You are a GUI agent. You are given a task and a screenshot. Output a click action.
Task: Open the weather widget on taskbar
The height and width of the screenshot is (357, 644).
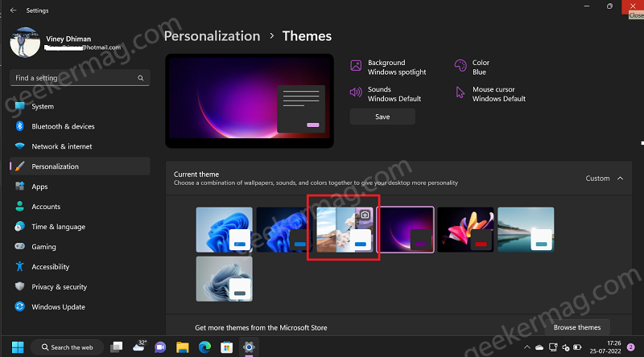139,347
